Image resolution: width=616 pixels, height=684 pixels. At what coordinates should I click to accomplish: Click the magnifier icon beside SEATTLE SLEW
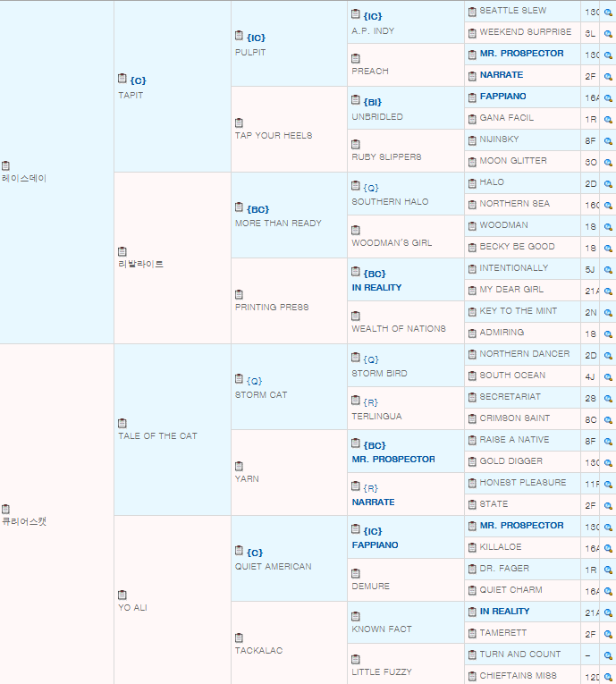(x=608, y=13)
